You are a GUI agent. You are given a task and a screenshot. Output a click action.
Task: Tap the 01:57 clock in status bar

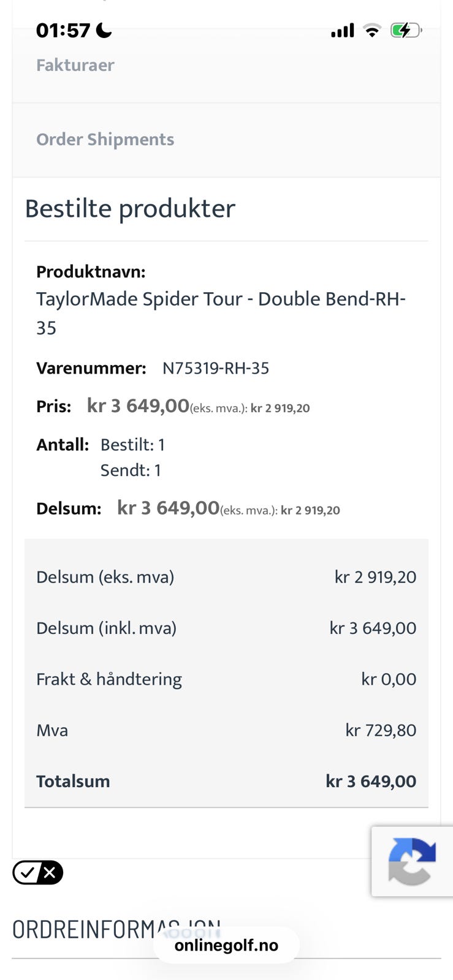tap(63, 30)
